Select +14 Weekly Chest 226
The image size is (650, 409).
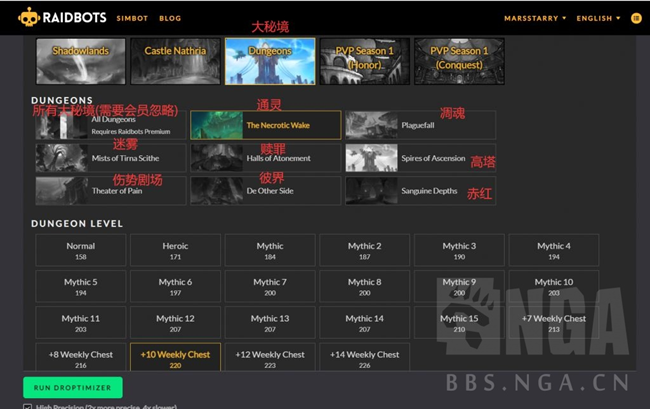click(365, 357)
